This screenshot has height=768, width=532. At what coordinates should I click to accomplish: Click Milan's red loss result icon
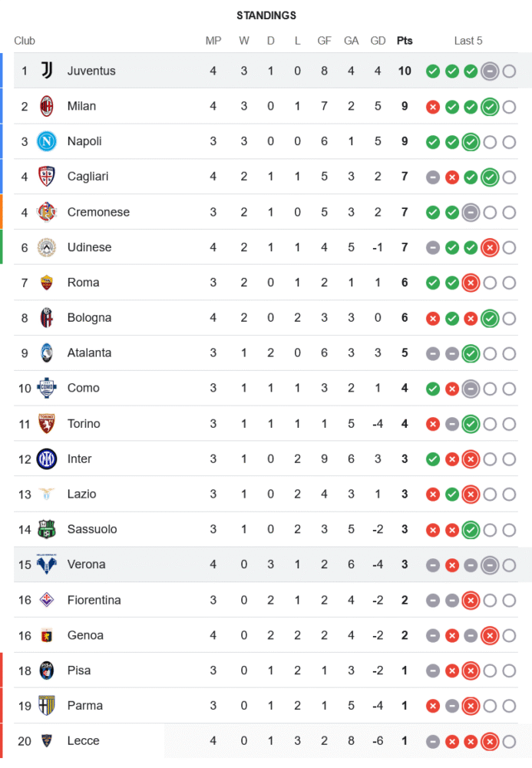pyautogui.click(x=433, y=107)
